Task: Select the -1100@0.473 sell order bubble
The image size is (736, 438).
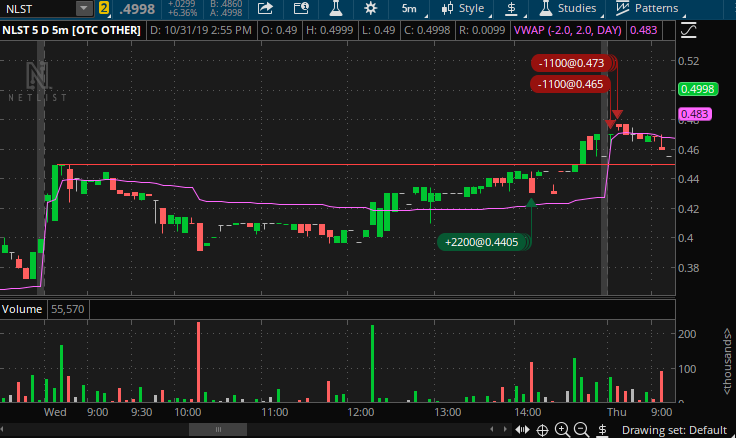Action: point(571,63)
